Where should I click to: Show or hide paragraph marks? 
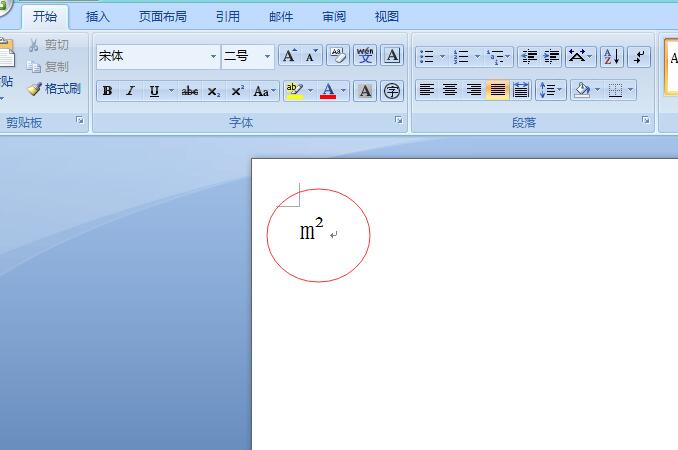[x=639, y=57]
